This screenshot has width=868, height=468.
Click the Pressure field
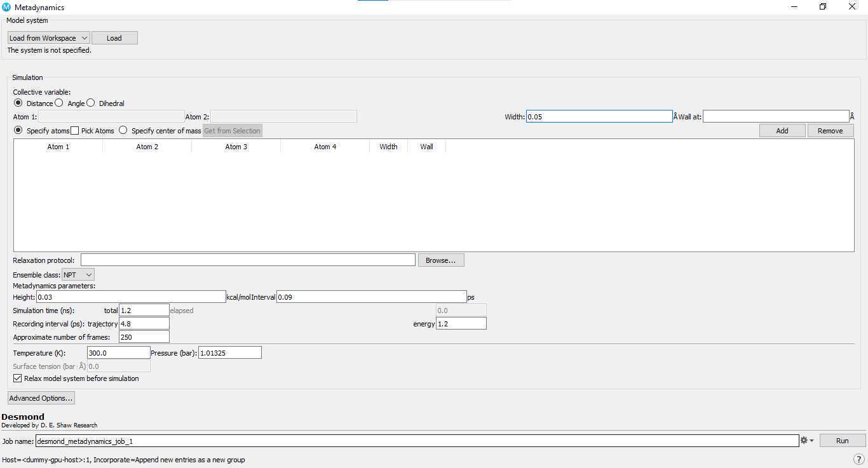[230, 353]
